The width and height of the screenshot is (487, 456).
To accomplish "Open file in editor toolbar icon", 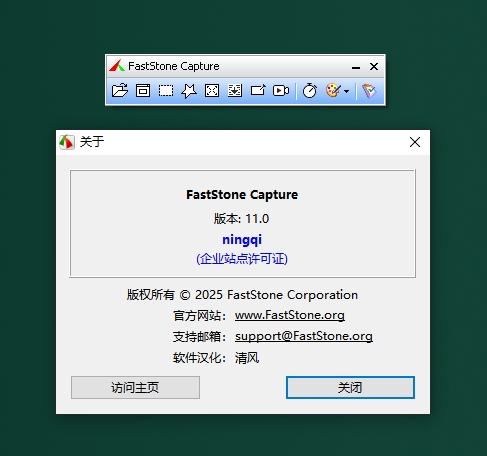I will click(120, 90).
